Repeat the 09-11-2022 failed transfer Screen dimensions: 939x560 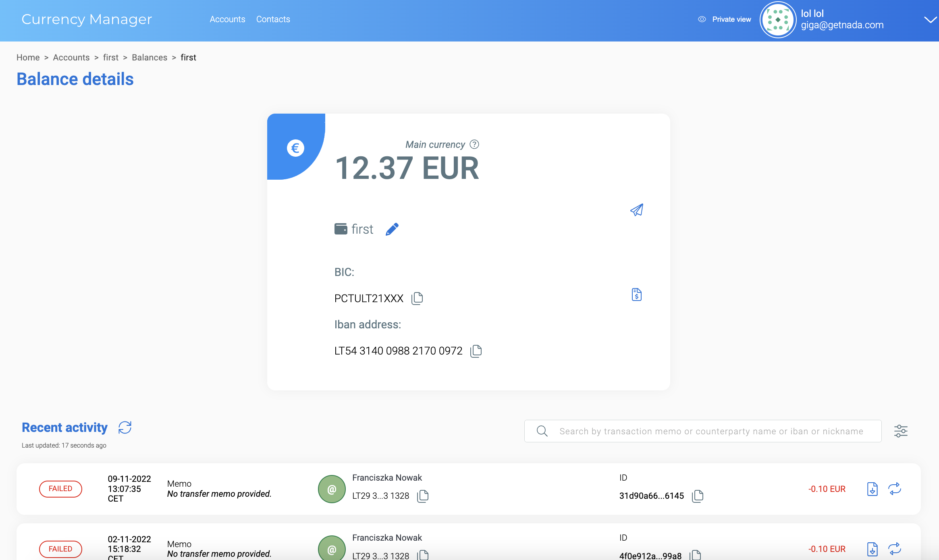[895, 489]
